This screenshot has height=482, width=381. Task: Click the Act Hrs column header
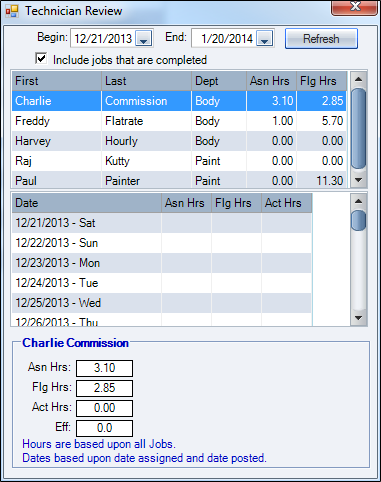287,203
